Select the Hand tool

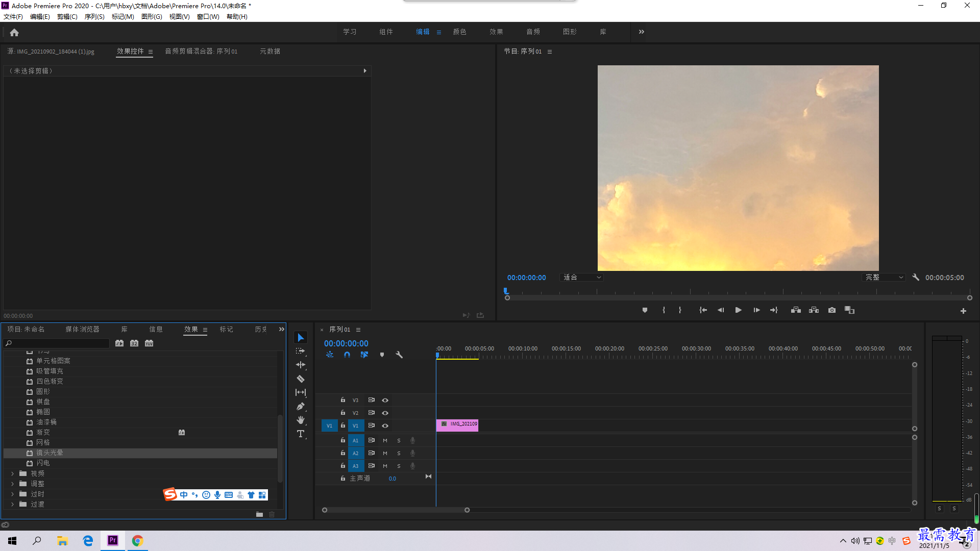coord(301,420)
